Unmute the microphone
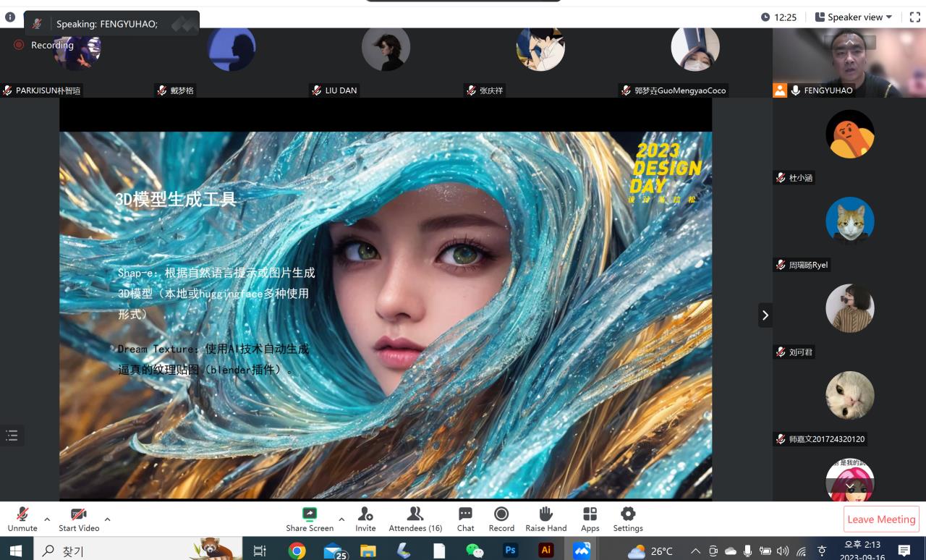The image size is (926, 560). coord(22,519)
